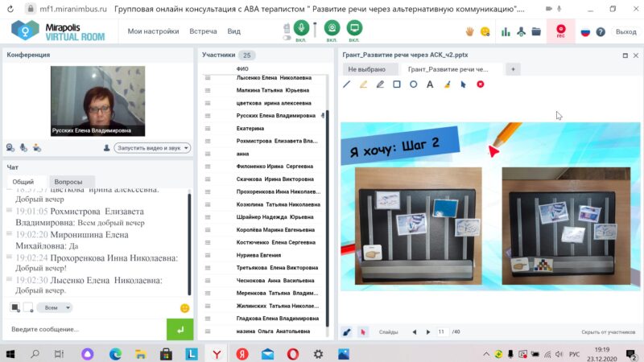Select black text color swatch in chat
The height and width of the screenshot is (362, 644).
(x=15, y=307)
